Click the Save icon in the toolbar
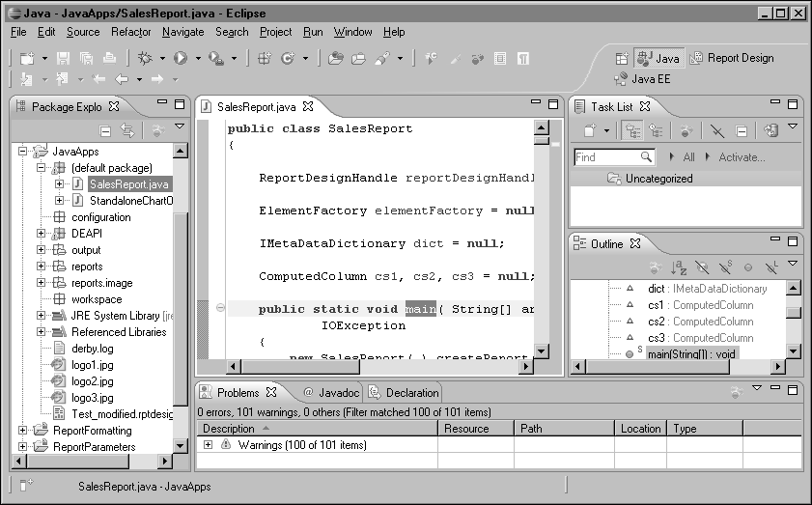This screenshot has width=812, height=505. tap(63, 59)
